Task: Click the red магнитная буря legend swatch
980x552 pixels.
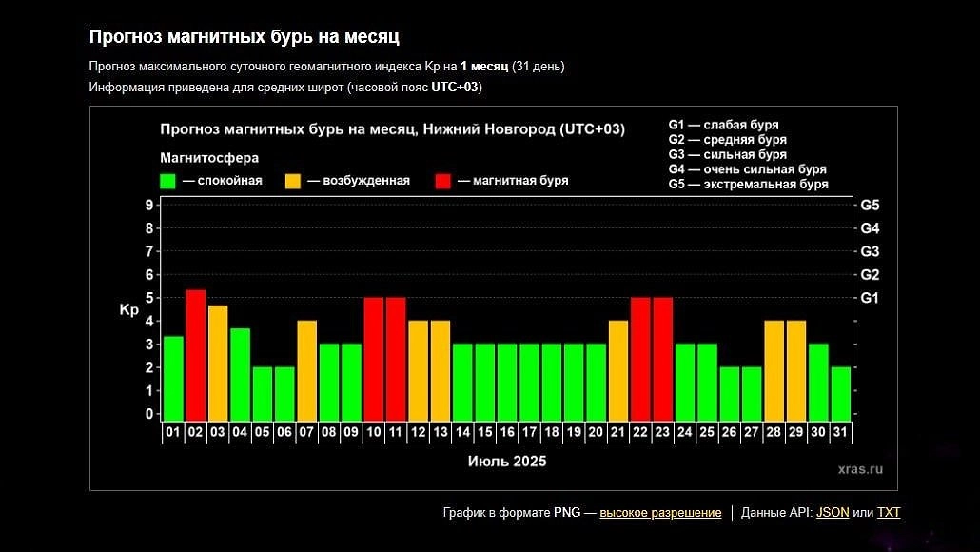Action: (x=443, y=181)
